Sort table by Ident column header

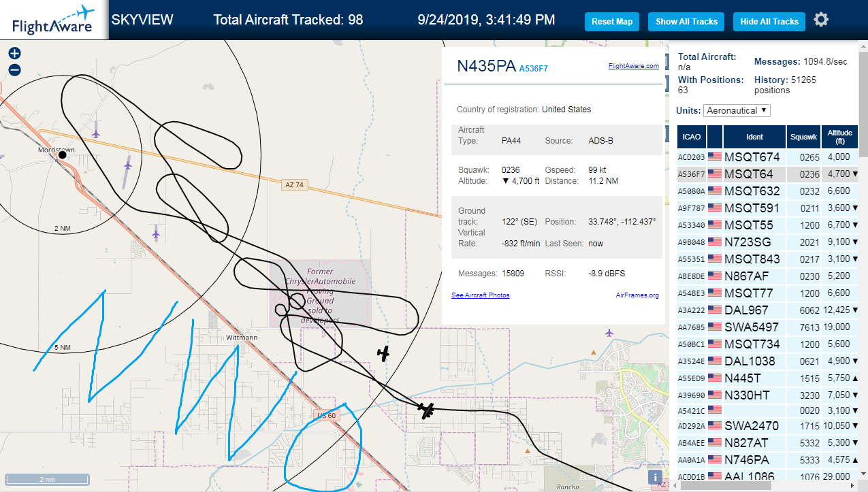point(754,137)
